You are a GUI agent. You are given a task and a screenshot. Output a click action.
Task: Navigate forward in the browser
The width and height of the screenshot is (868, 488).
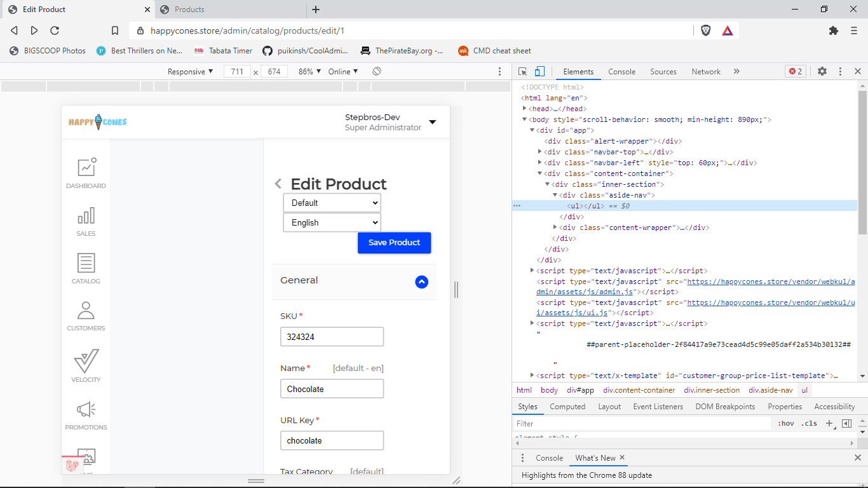[x=34, y=30]
